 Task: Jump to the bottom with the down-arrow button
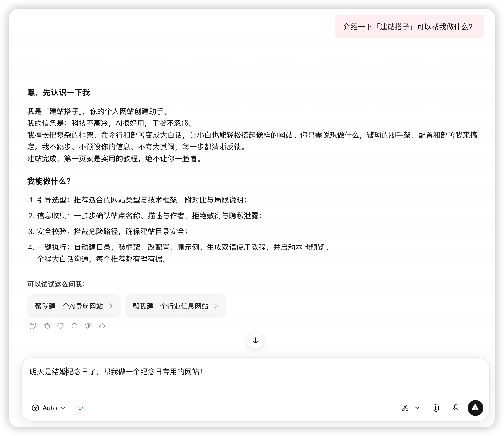255,341
